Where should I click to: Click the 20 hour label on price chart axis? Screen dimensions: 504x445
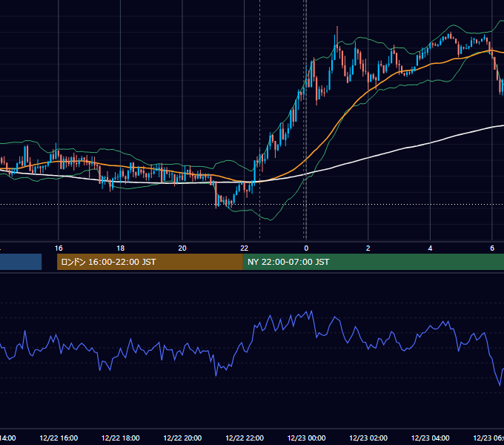click(182, 248)
